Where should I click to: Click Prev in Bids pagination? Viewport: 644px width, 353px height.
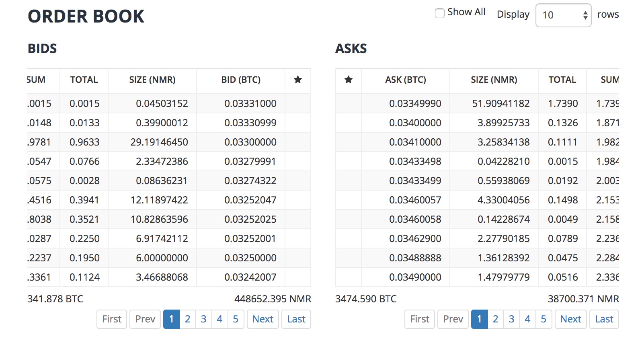145,319
